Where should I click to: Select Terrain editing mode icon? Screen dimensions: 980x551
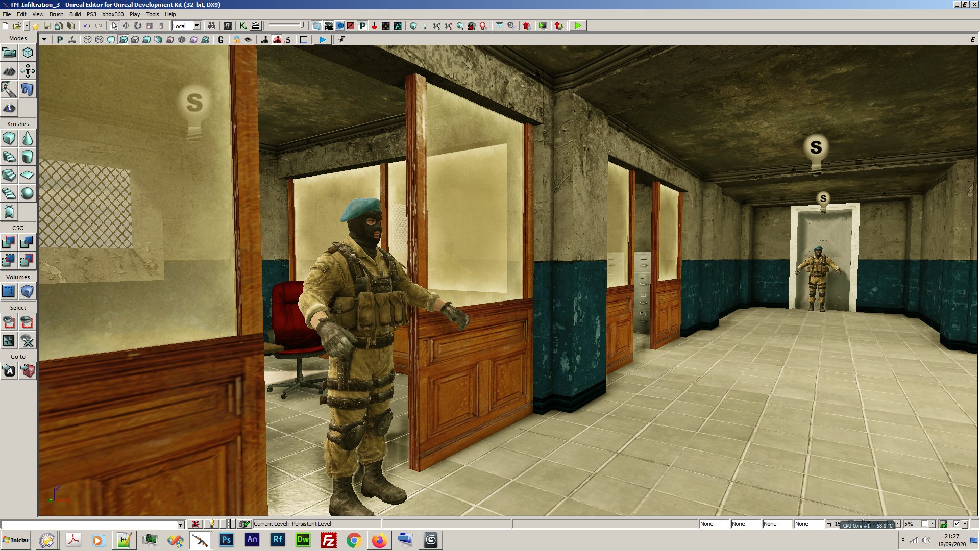[9, 71]
